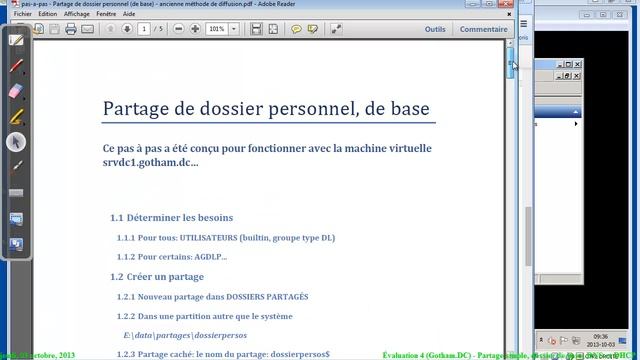Click the convert-to-PDF icon beside save
This screenshot has height=360, width=640.
(39, 29)
